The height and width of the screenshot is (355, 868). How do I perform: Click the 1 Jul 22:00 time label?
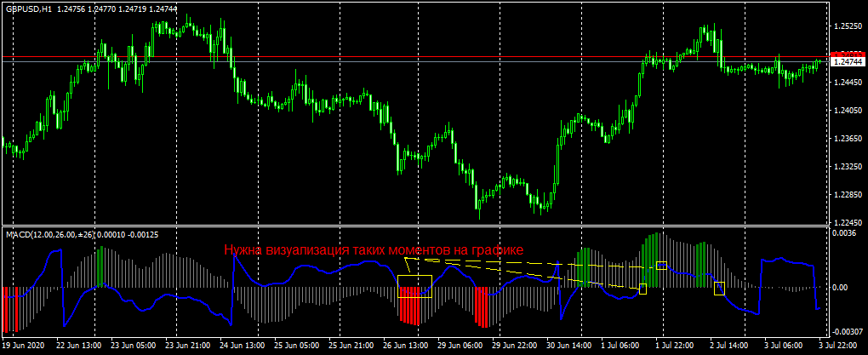click(x=674, y=345)
